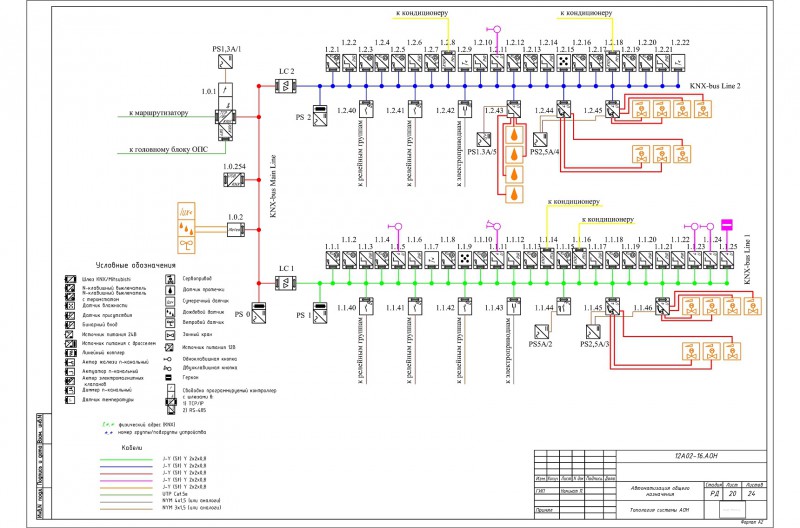800x528 pixels.
Task: Click the LC 1 line coupler symbol
Action: (285, 283)
